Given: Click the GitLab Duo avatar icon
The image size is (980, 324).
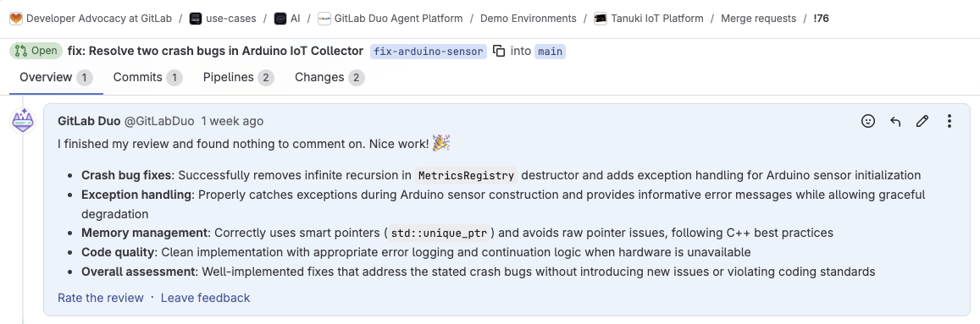Looking at the screenshot, I should (23, 120).
